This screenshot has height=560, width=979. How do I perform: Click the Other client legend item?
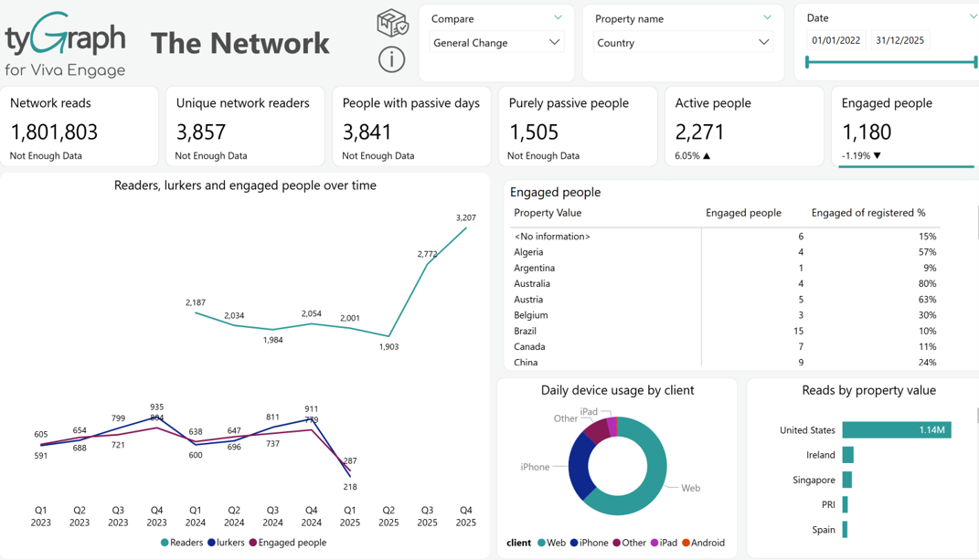click(x=629, y=543)
